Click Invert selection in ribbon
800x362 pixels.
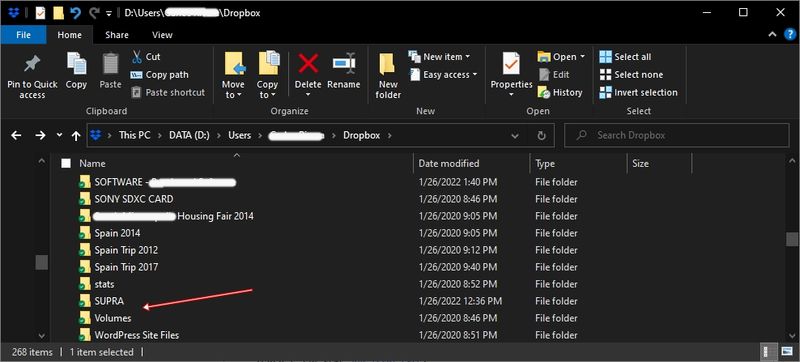[x=638, y=92]
